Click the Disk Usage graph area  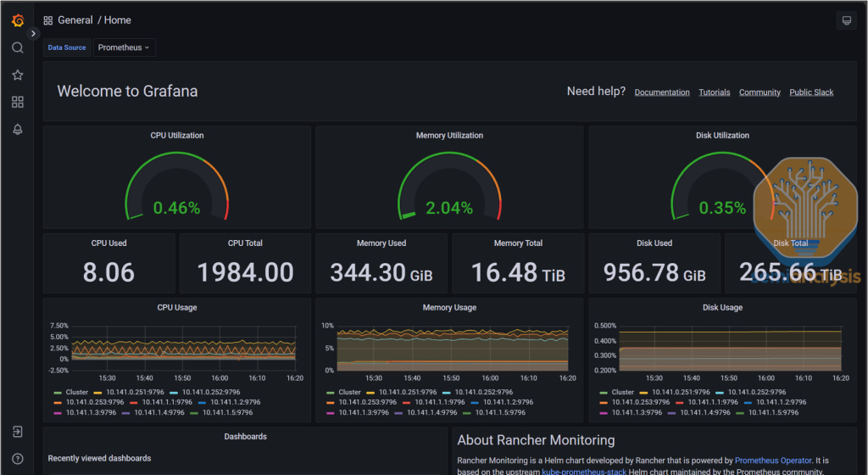point(730,348)
